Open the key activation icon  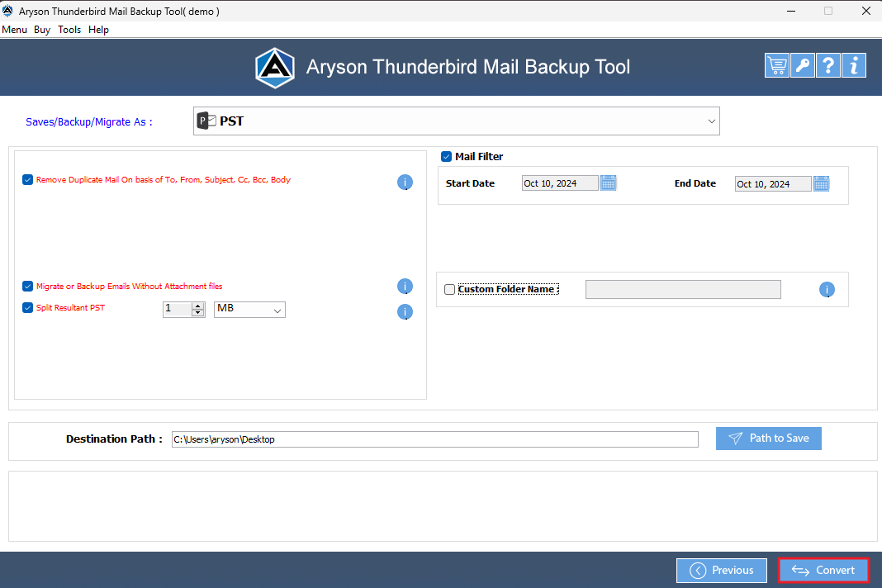[x=802, y=66]
